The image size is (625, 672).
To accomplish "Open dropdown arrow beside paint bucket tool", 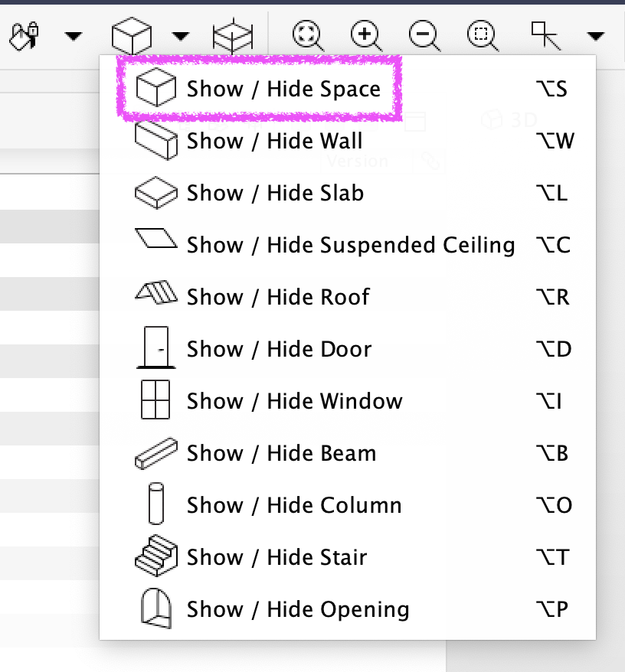I will pos(73,36).
